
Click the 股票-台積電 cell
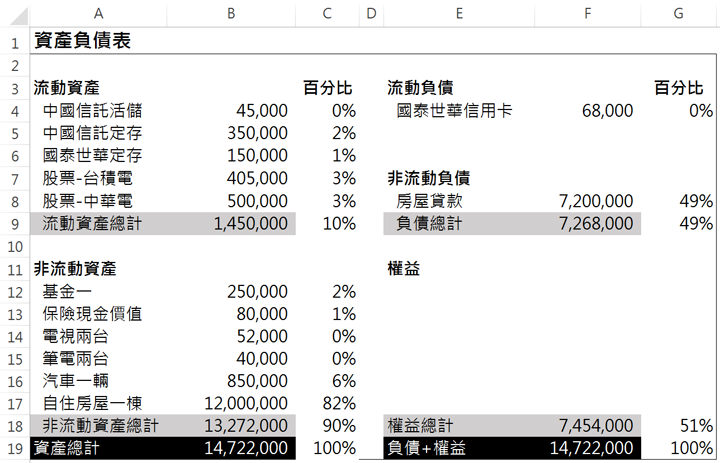98,178
